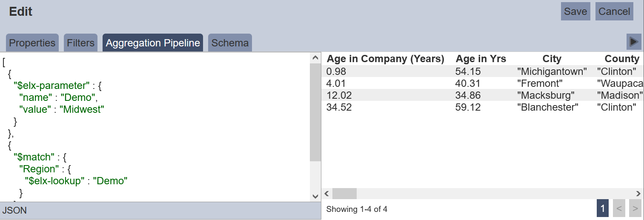The image size is (644, 220).
Task: Go to the next results page
Action: [x=635, y=209]
